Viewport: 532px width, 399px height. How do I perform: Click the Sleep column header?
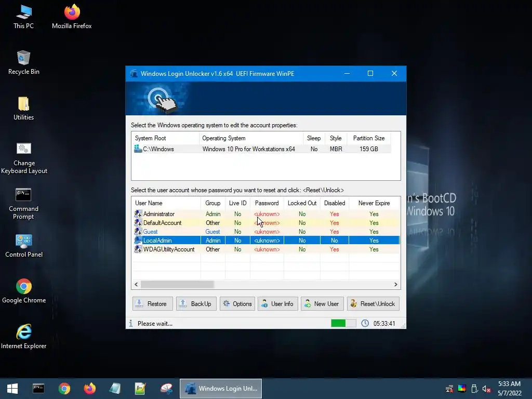(x=314, y=138)
